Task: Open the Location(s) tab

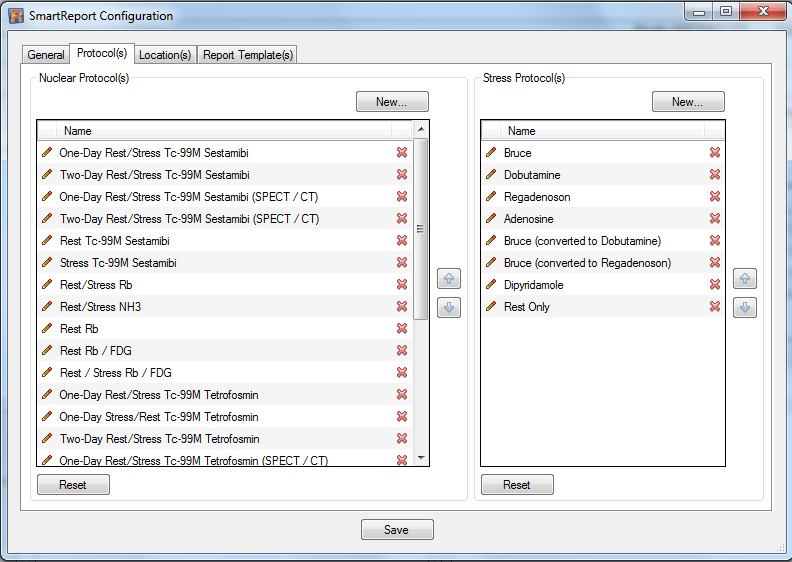Action: pyautogui.click(x=164, y=55)
